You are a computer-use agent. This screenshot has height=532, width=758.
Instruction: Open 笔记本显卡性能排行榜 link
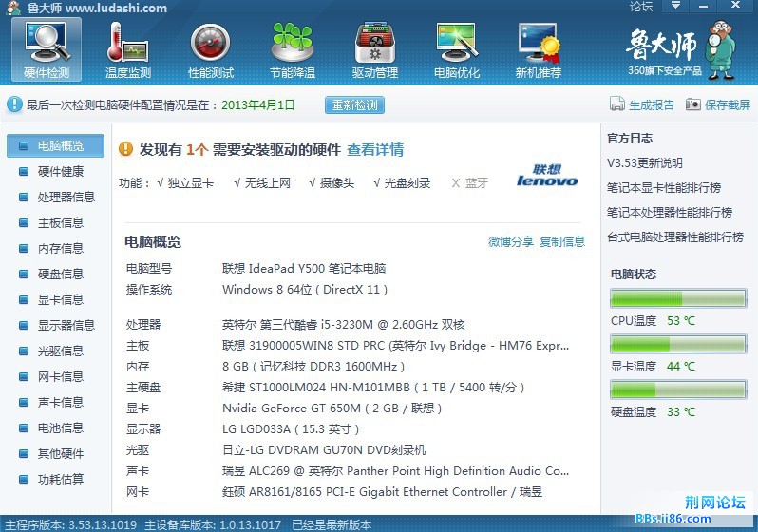[x=664, y=188]
